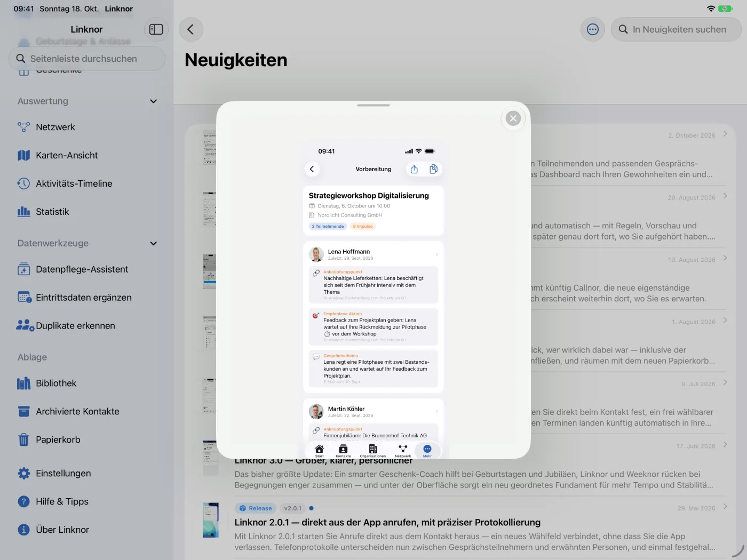Click the 'In Neuigkeiten suchen' search field
Viewport: 747px width, 560px height.
click(676, 29)
